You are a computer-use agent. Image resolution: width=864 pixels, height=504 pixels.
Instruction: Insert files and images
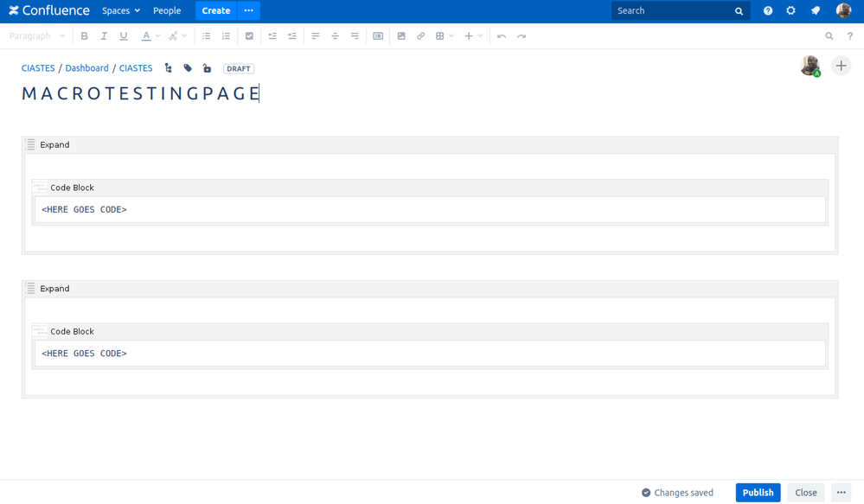(401, 35)
